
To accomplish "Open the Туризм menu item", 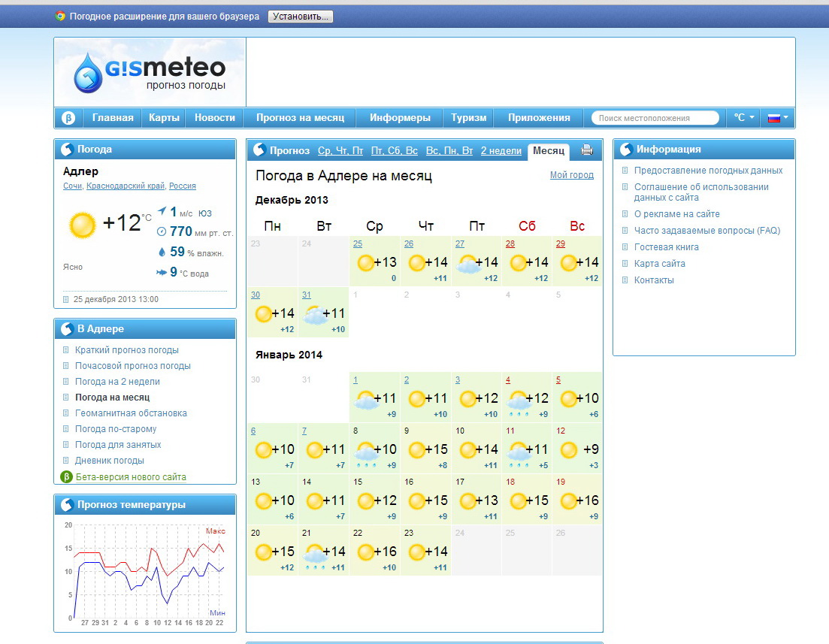I will coord(469,118).
